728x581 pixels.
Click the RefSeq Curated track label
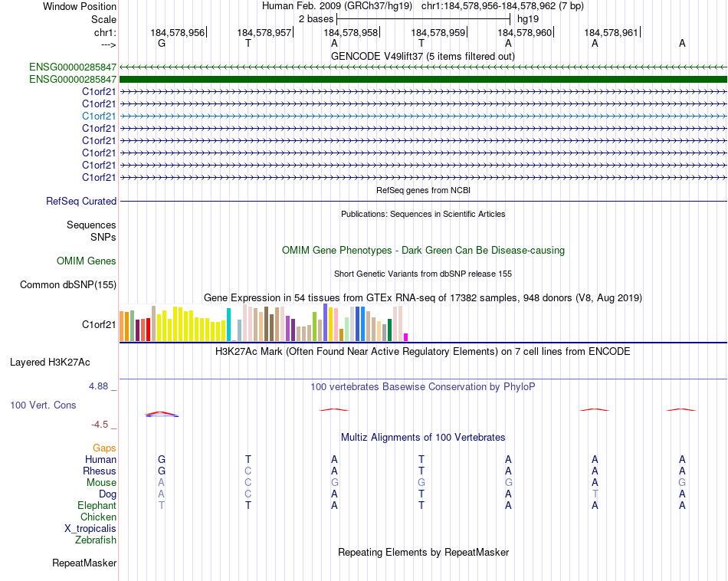[81, 201]
